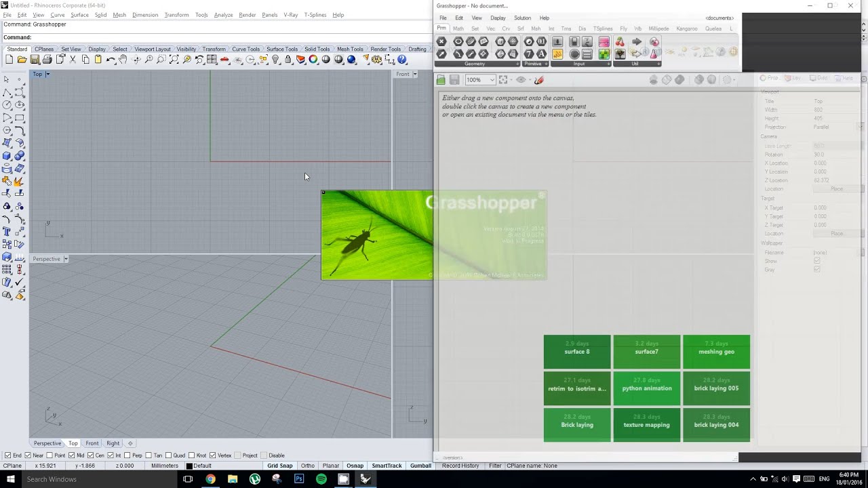Viewport: 868px width, 488px height.
Task: Click the four-viewport layout icon in Rhino
Action: pos(212,60)
